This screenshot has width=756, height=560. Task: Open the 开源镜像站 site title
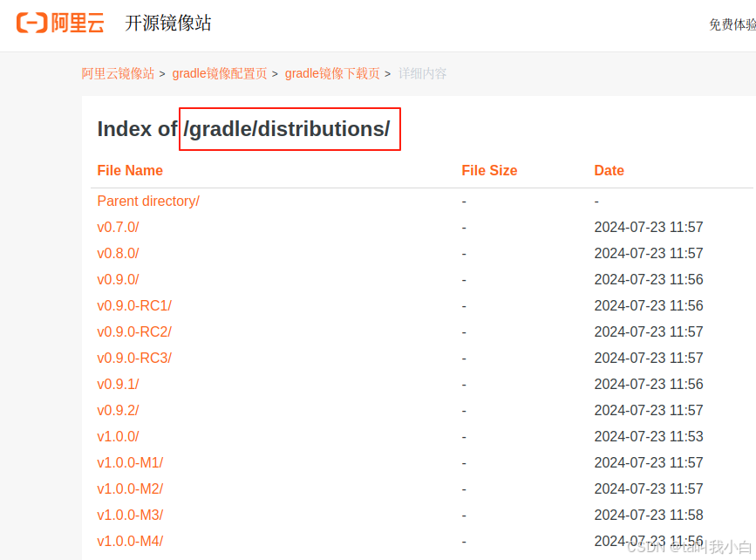coord(167,24)
